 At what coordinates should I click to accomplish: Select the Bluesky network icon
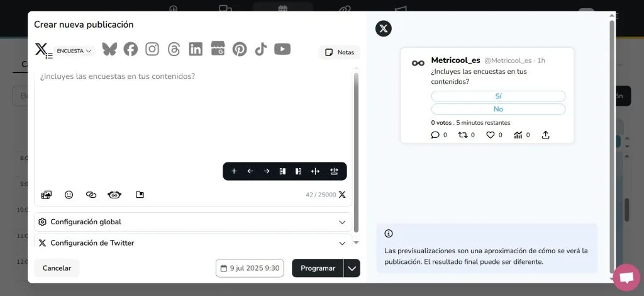[109, 49]
